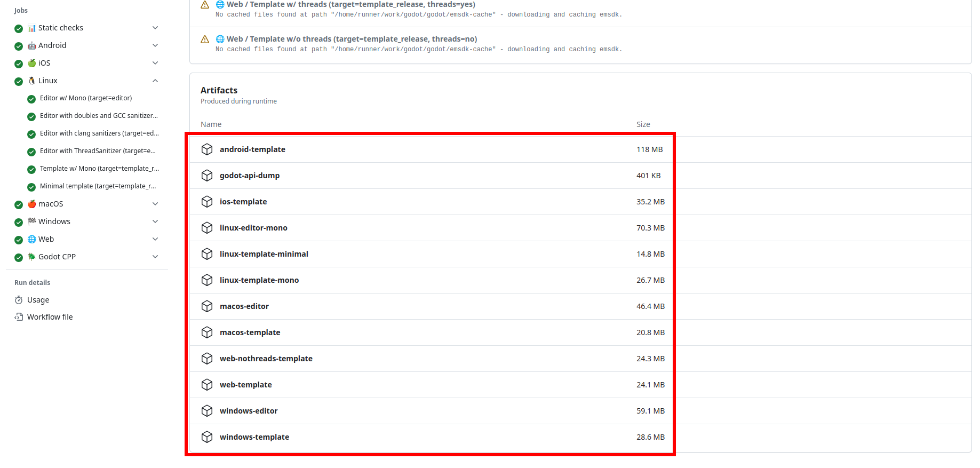The image size is (980, 468).
Task: Click the Name column header
Action: coord(211,124)
